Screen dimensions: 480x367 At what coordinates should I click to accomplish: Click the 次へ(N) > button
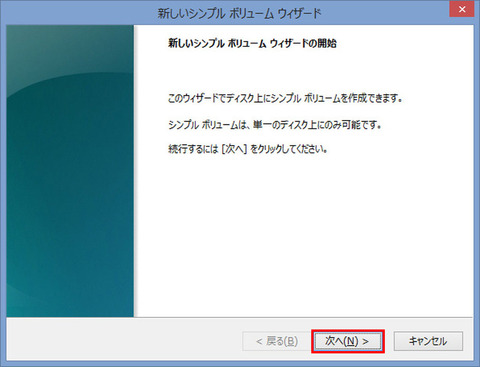(x=348, y=341)
